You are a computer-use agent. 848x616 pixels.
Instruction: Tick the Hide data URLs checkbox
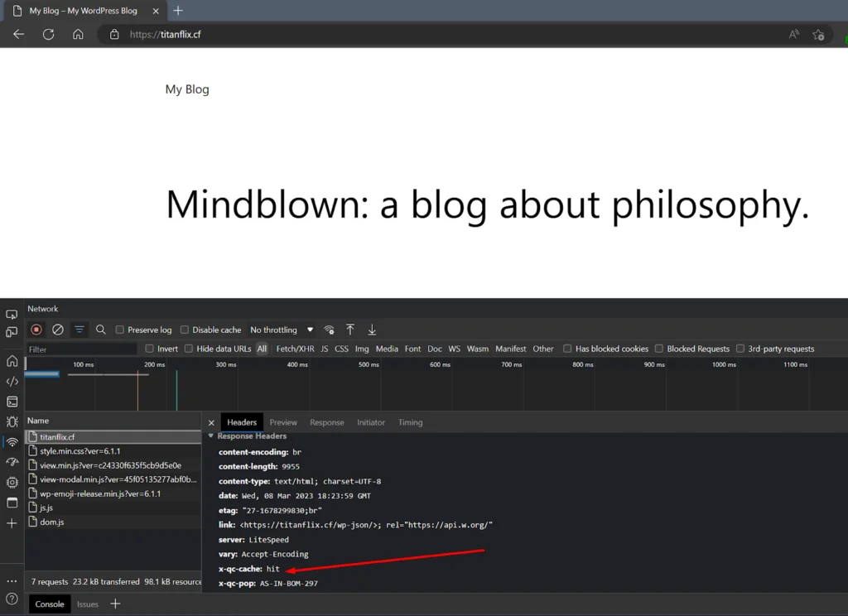[189, 349]
